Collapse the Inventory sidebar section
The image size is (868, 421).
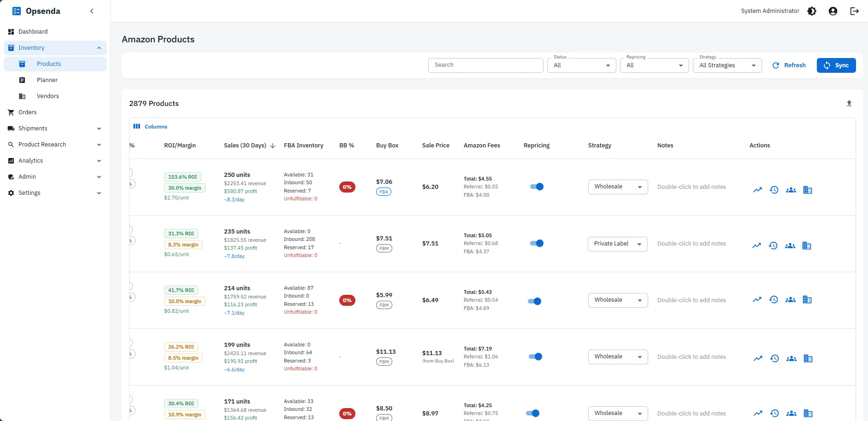click(55, 48)
